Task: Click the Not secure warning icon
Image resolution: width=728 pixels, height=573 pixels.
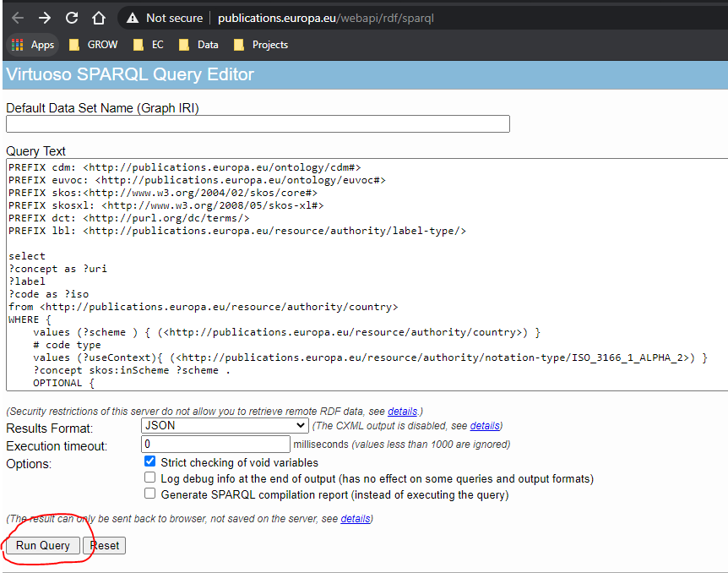Action: [132, 18]
